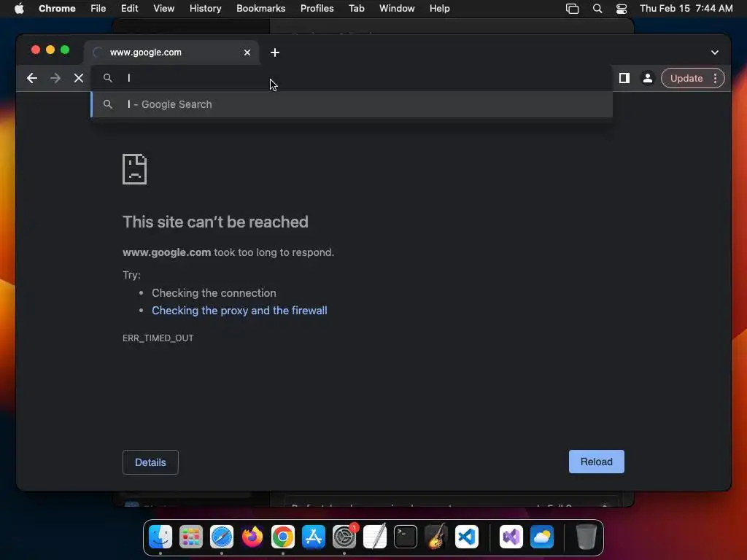Launch Firefox from the Dock
Screen dimensions: 747x560
pos(252,537)
